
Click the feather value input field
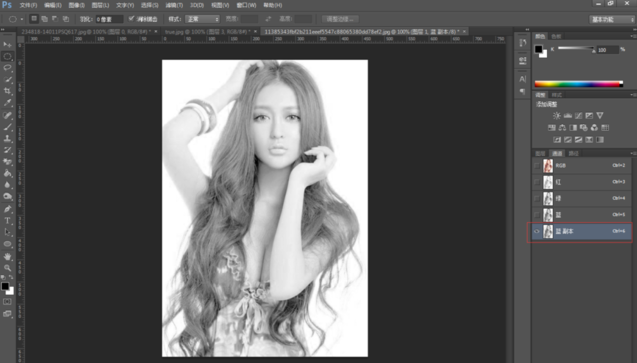point(109,19)
